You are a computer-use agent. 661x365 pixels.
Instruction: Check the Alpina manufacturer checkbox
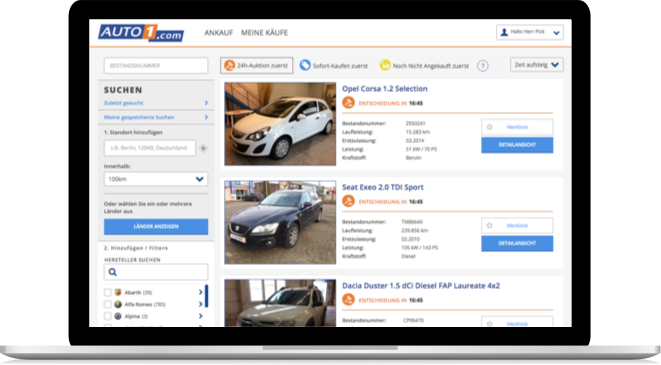107,316
